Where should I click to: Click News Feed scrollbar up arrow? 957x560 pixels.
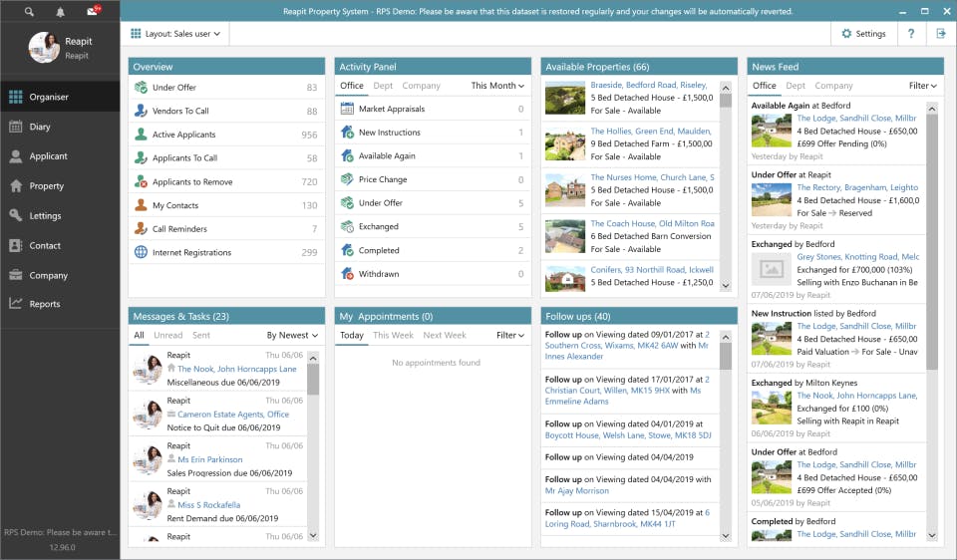[931, 108]
